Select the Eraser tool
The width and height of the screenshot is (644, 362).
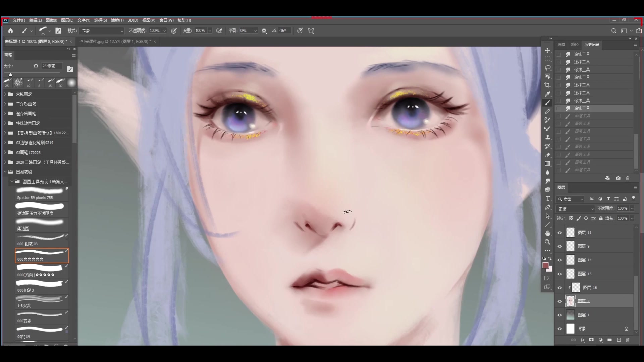coord(547,155)
